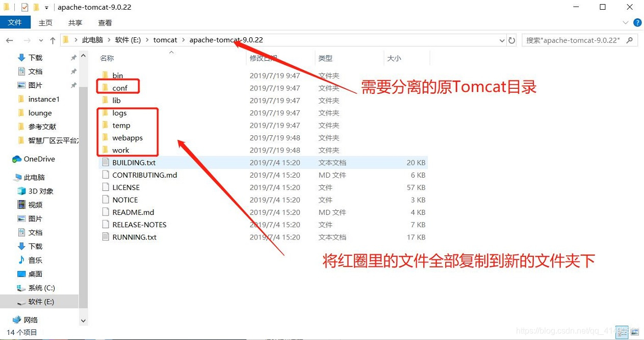Viewport: 644px width, 340px height.
Task: Select the webapps folder
Action: [127, 138]
